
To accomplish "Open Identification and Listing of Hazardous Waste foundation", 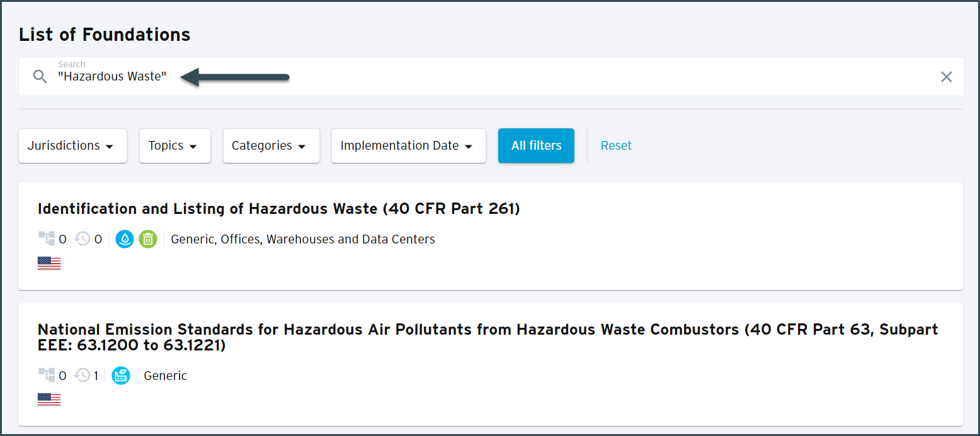I will click(x=279, y=209).
